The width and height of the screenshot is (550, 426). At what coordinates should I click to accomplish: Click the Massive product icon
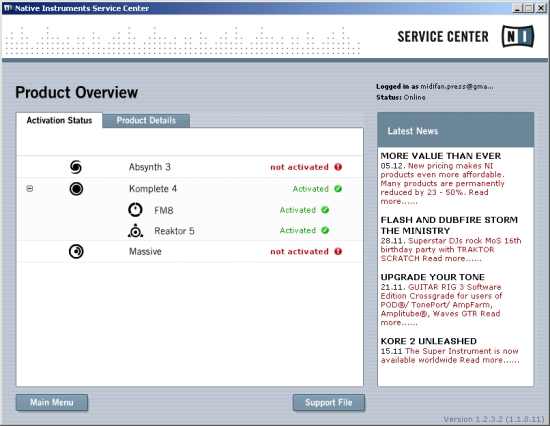pos(76,251)
